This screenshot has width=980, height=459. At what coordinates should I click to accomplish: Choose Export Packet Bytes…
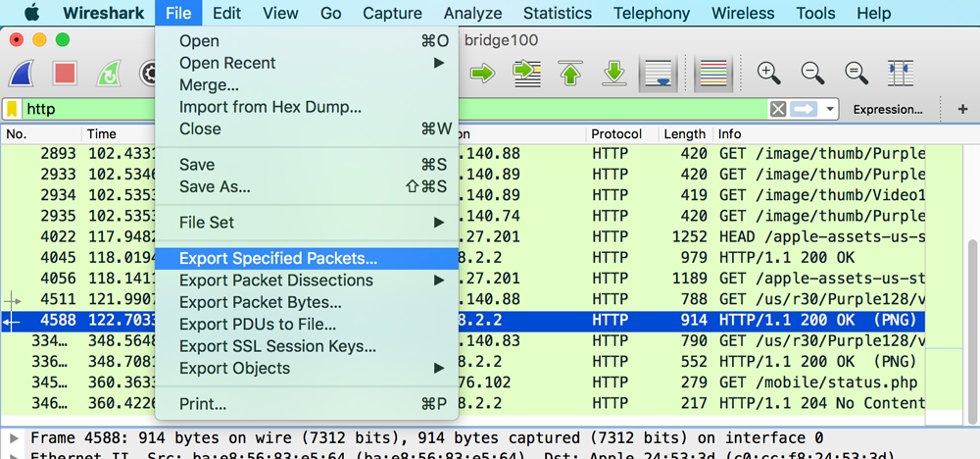coord(307,303)
